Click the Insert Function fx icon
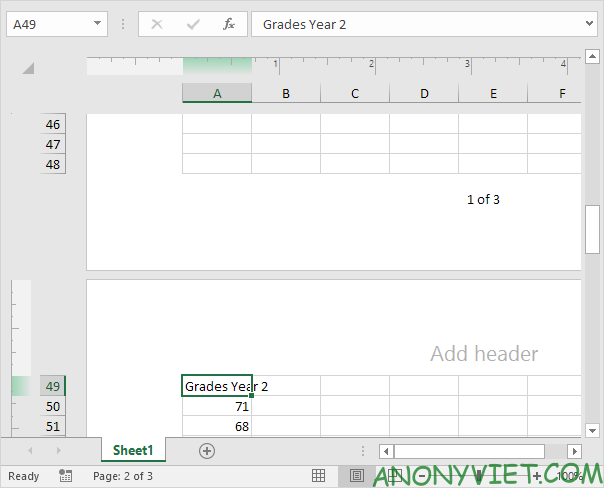 click(228, 24)
